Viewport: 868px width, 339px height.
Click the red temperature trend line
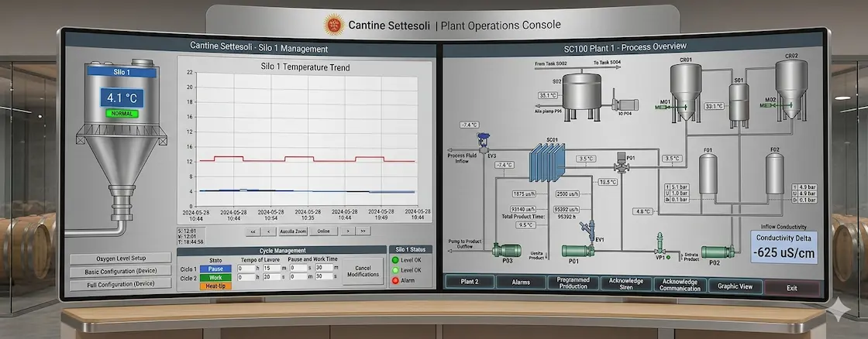307,159
